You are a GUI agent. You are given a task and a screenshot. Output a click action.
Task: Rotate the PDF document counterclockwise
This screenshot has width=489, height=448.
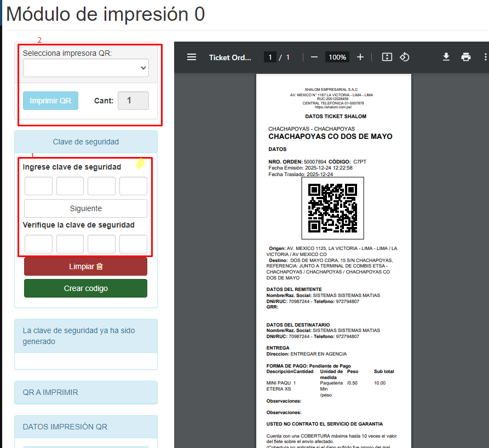pyautogui.click(x=405, y=57)
